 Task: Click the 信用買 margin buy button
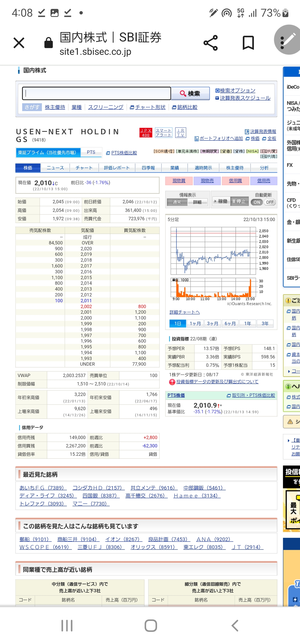(235, 181)
